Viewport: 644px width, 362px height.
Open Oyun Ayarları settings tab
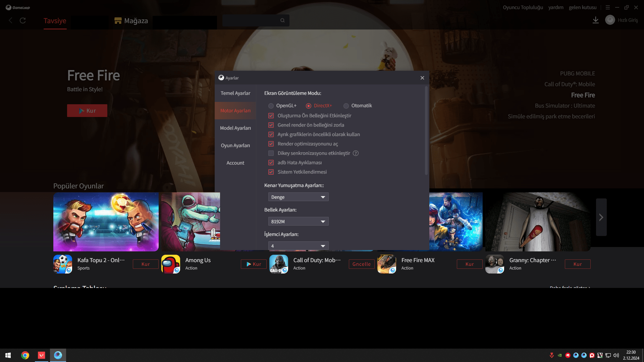pyautogui.click(x=235, y=145)
